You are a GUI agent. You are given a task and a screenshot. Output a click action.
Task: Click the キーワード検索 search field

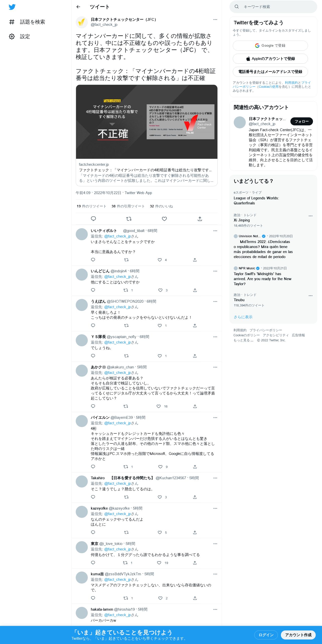pyautogui.click(x=273, y=7)
